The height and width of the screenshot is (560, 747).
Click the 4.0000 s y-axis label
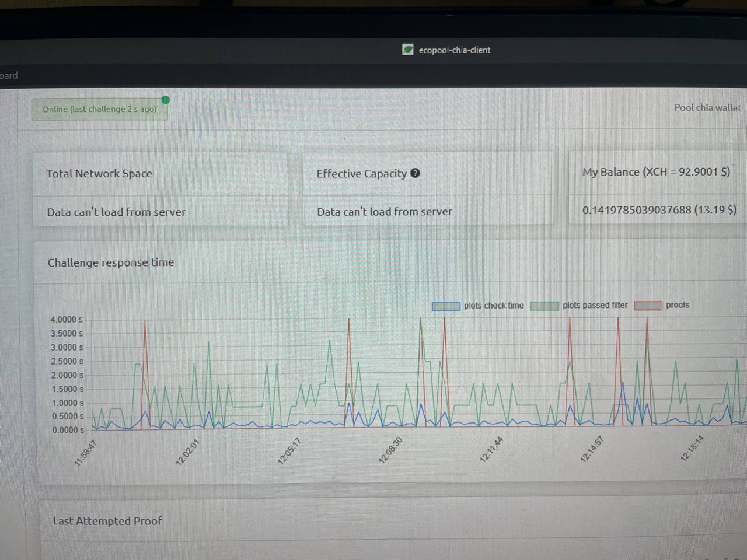point(67,320)
